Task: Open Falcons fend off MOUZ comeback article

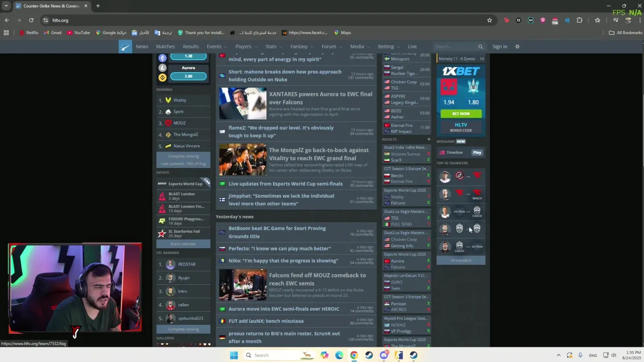Action: (317, 279)
